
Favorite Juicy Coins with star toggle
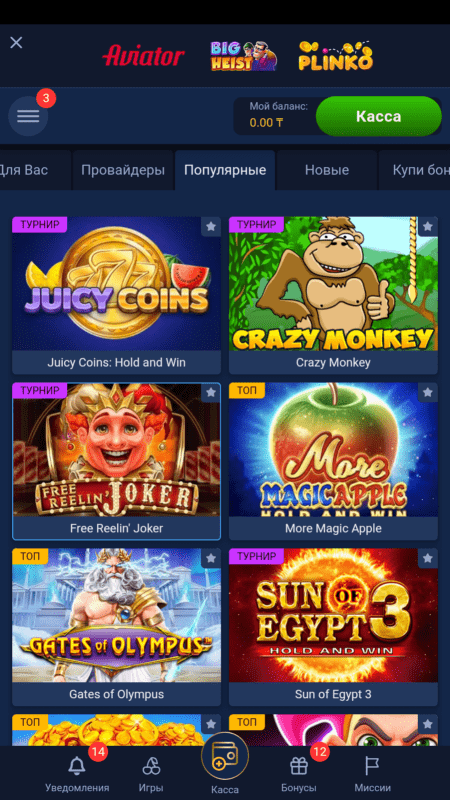211,227
